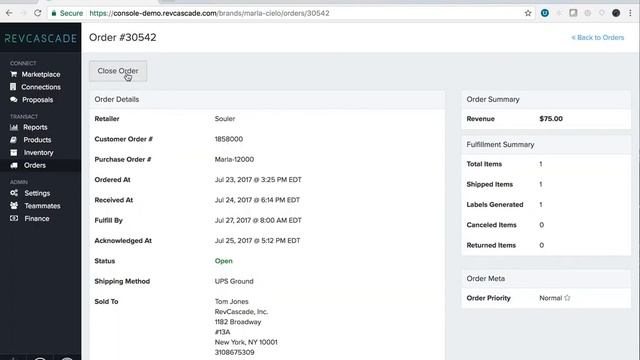The height and width of the screenshot is (360, 640).
Task: Click the Marketplace cart icon
Action: pyautogui.click(x=13, y=74)
